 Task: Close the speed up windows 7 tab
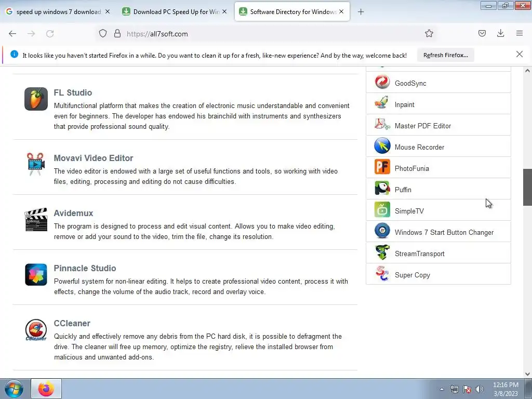click(108, 11)
